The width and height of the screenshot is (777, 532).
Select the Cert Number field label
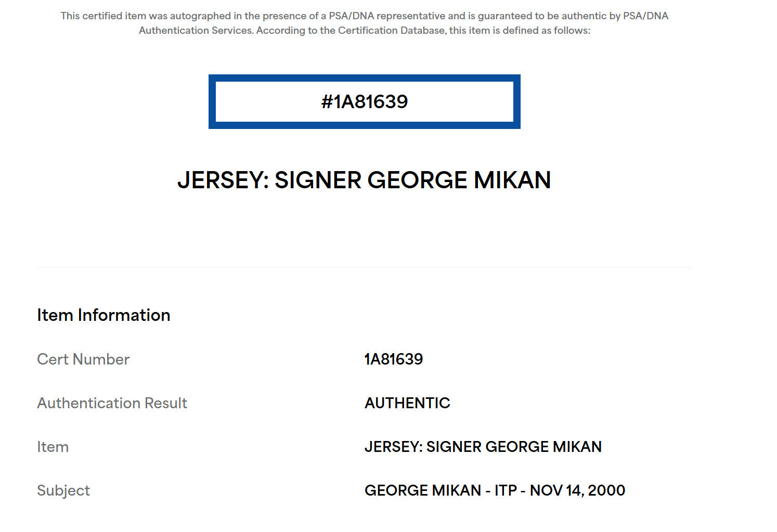point(83,359)
